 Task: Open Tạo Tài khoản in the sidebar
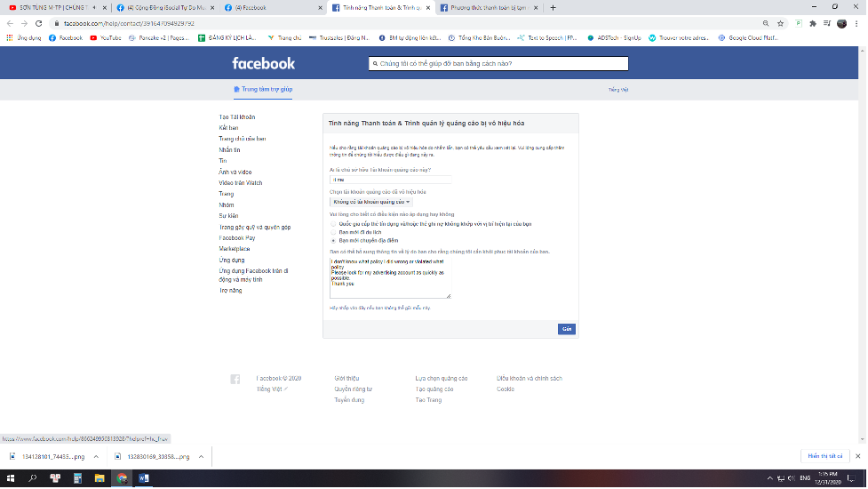point(237,117)
